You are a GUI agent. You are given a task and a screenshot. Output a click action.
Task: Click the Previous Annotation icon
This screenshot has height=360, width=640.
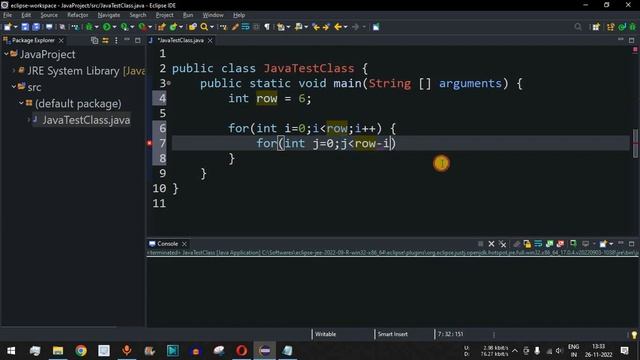point(298,27)
